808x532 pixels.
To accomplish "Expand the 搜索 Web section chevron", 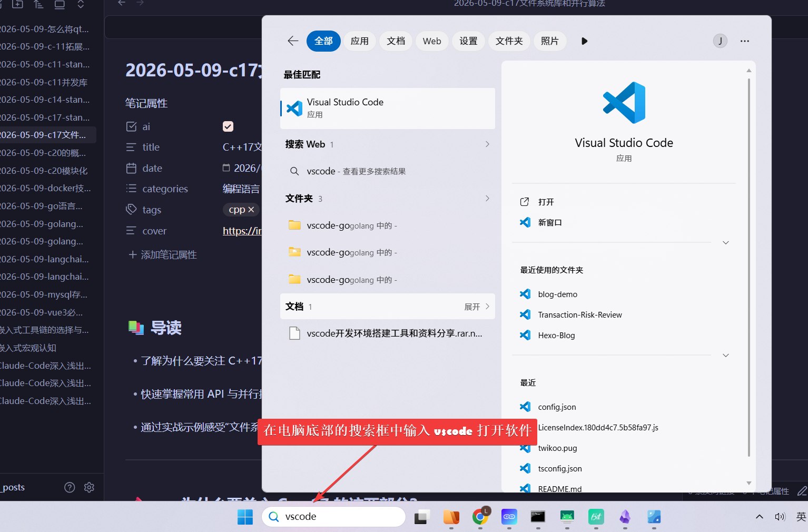I will pyautogui.click(x=487, y=144).
